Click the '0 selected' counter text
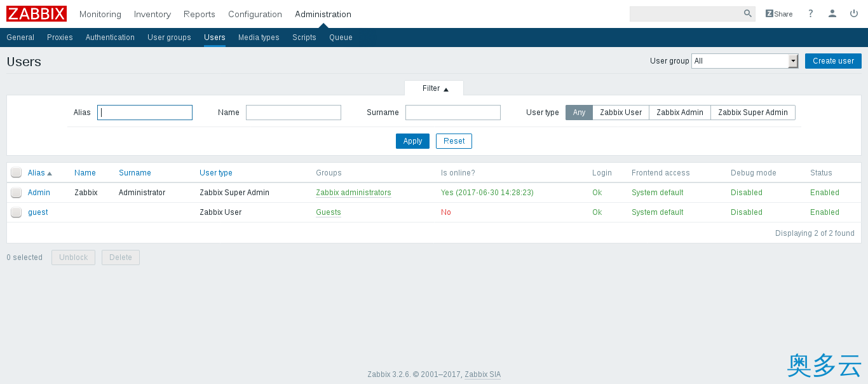868x384 pixels. click(x=25, y=257)
